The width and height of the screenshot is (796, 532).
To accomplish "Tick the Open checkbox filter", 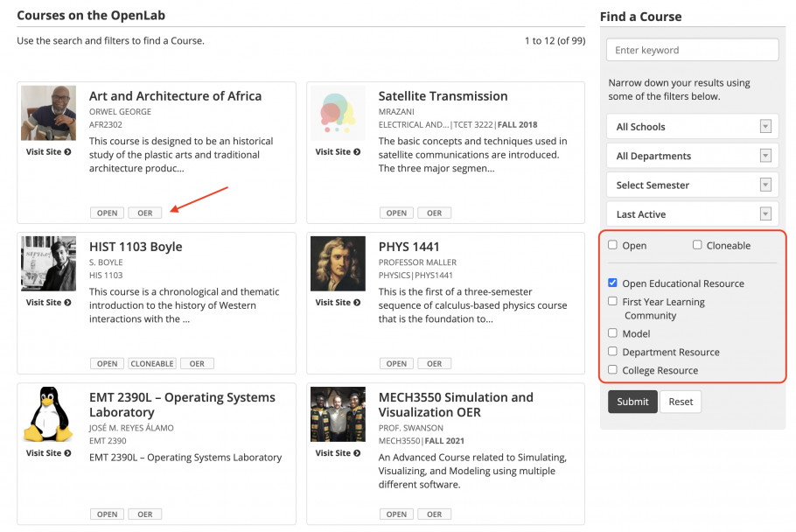I will pyautogui.click(x=612, y=245).
